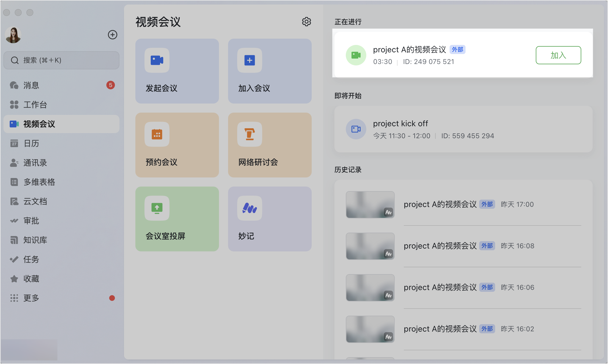This screenshot has height=364, width=608.
Task: Click ongoing project A的视频会议 title
Action: tap(410, 49)
